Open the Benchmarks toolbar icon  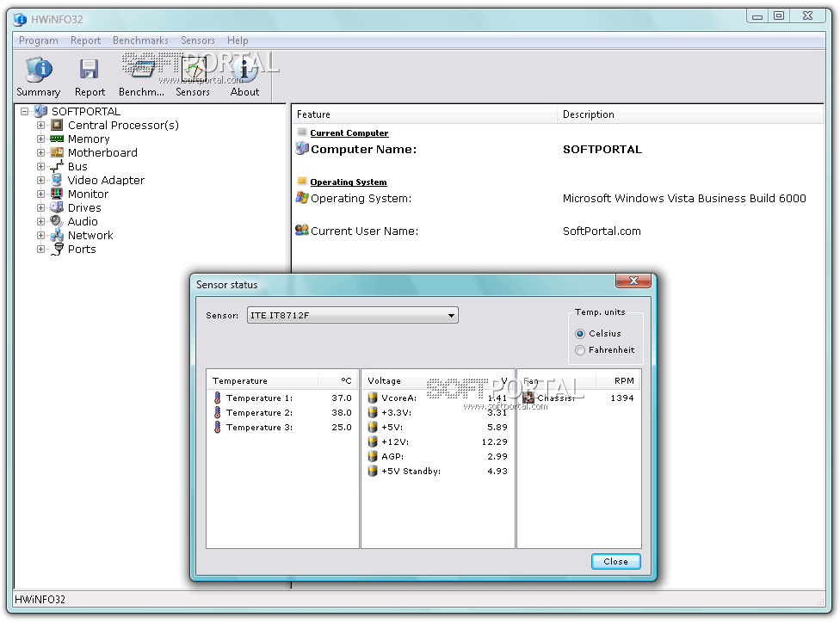(x=141, y=70)
